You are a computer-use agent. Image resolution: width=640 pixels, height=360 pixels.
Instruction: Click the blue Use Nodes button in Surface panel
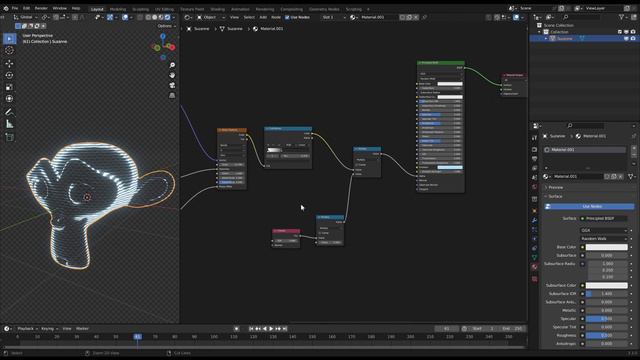(589, 207)
